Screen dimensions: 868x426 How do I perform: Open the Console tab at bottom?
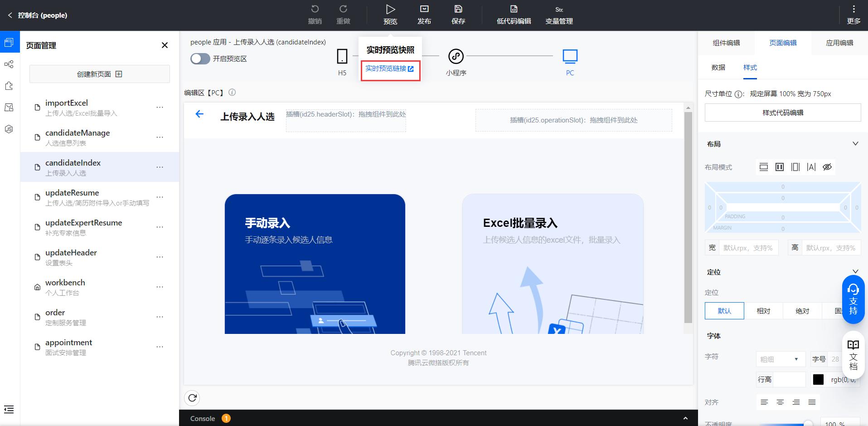pos(203,418)
